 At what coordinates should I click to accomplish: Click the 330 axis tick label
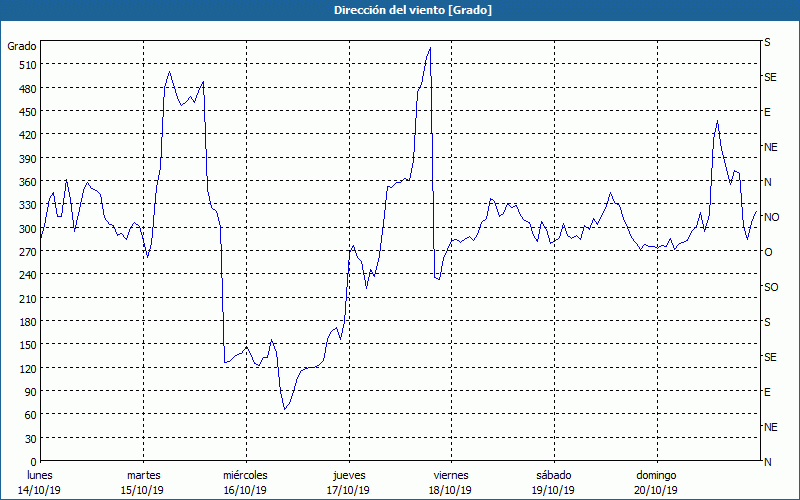[x=27, y=205]
